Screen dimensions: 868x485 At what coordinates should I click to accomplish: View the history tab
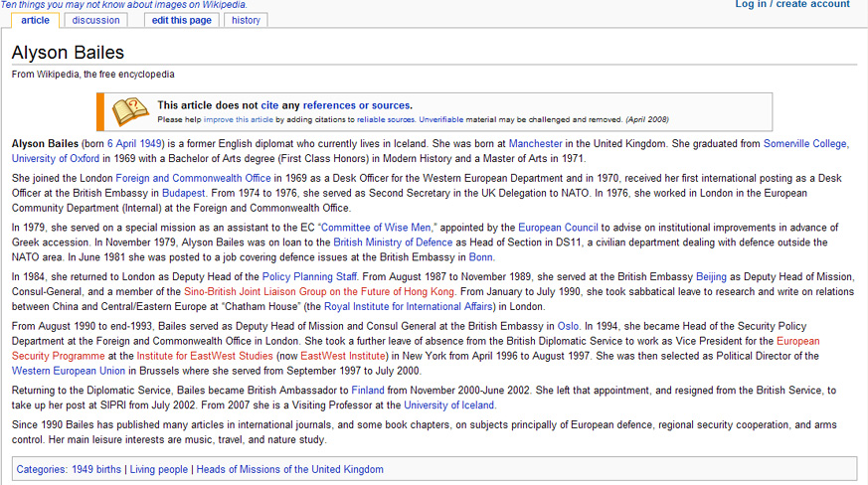point(246,20)
